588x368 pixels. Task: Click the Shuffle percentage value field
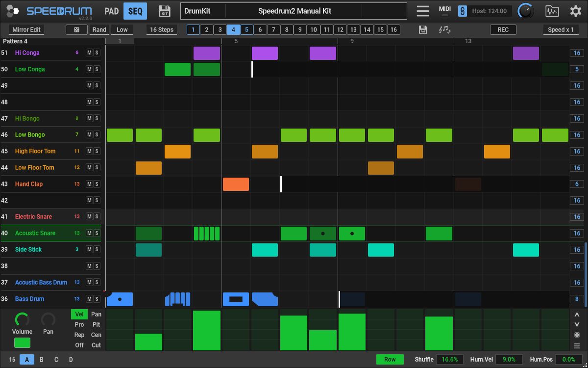(x=450, y=360)
